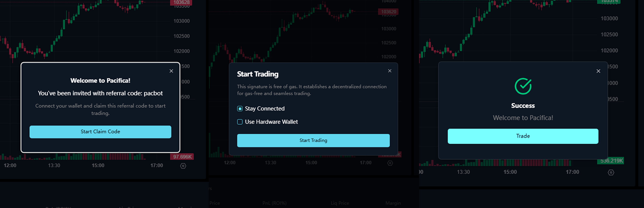
Task: Enable the Use Hardware Wallet checkbox
Action: coord(240,122)
